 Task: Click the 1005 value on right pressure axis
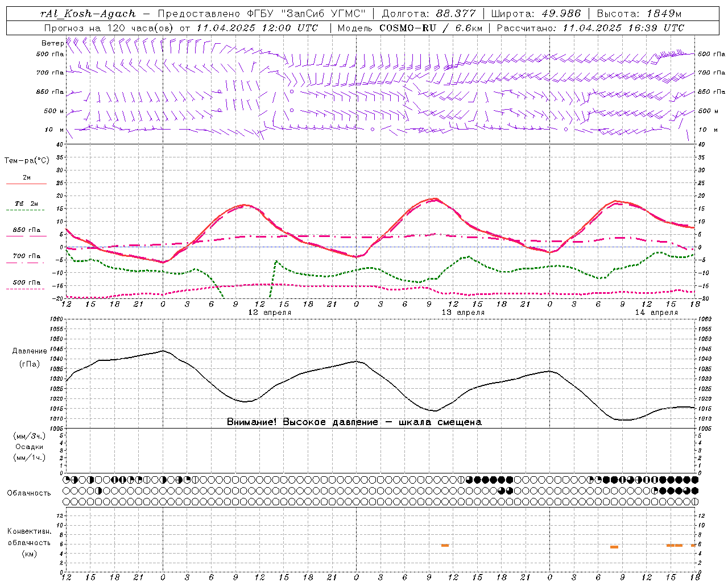click(x=704, y=429)
